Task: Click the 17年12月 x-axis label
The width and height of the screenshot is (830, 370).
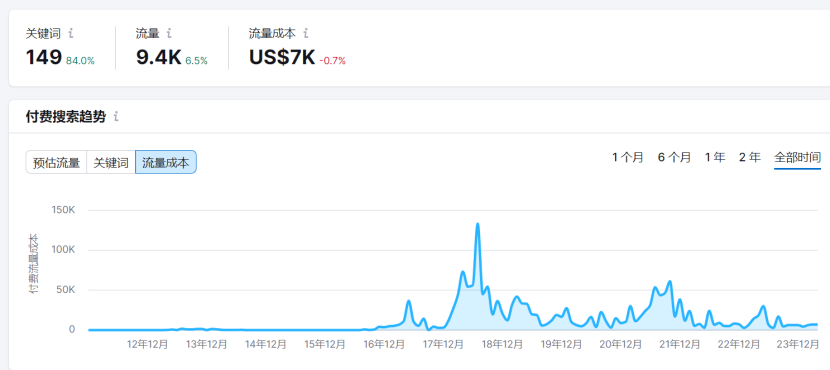Action: 443,345
